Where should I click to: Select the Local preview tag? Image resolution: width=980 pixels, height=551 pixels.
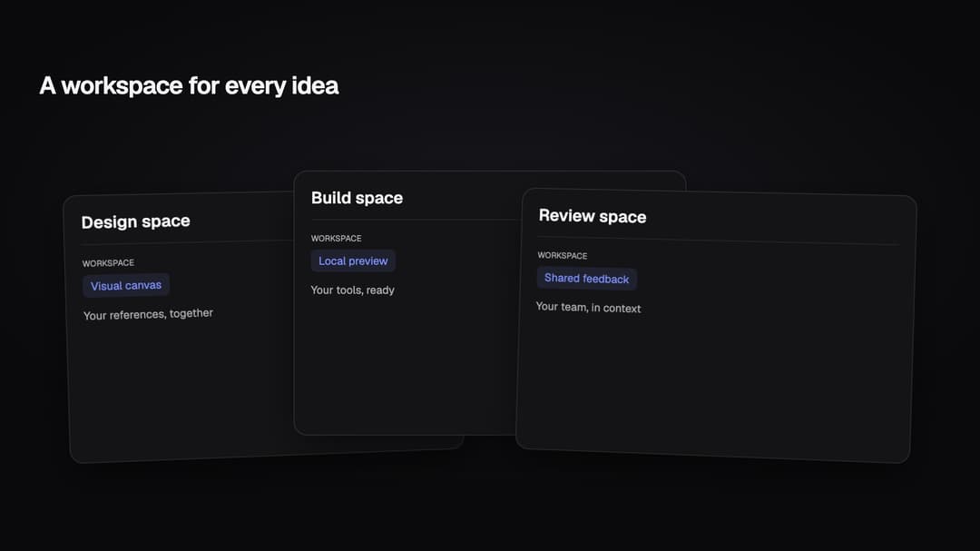tap(353, 261)
